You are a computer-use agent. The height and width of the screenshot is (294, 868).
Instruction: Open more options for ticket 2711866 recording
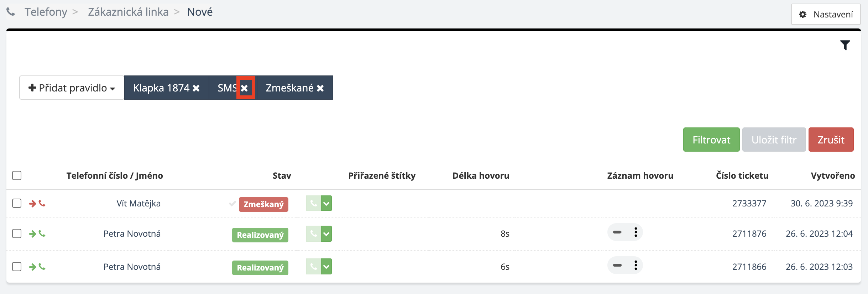click(636, 265)
